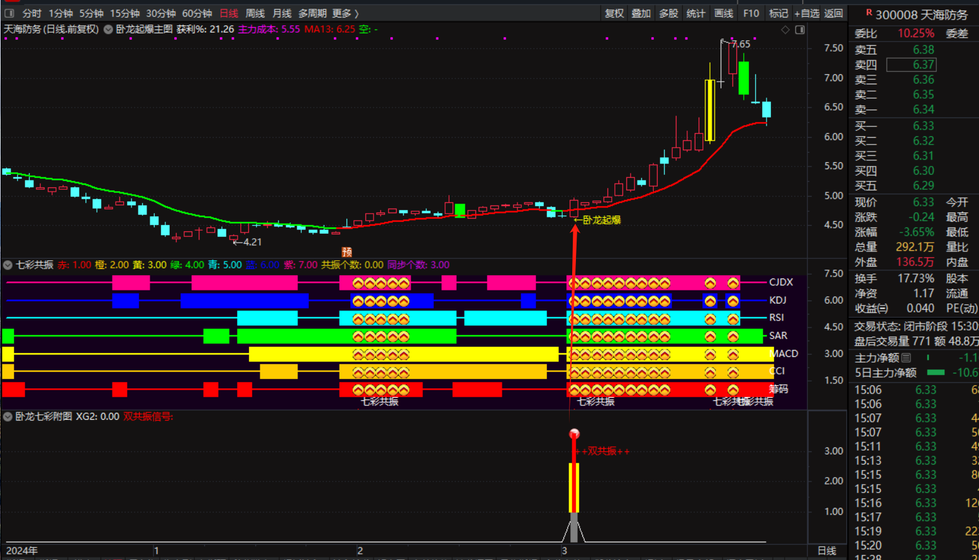Viewport: 979px width, 560px height.
Task: Switch to the 周线 weekly chart
Action: pyautogui.click(x=255, y=13)
